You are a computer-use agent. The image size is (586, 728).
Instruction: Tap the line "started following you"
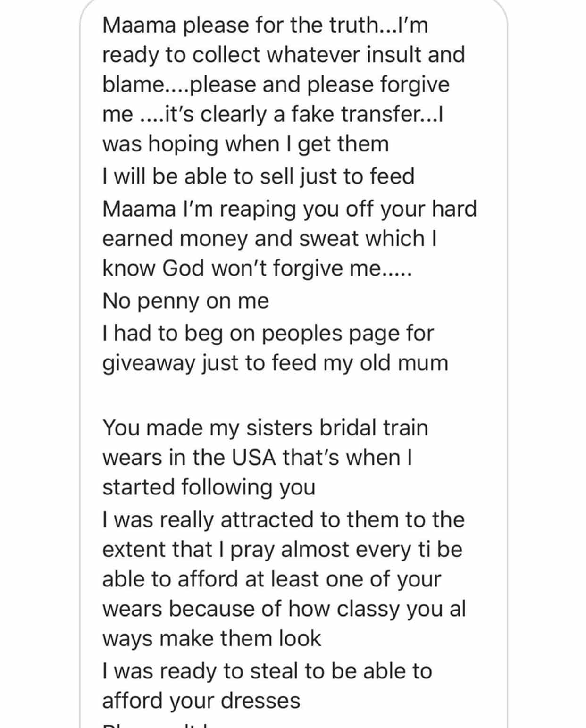point(209,487)
